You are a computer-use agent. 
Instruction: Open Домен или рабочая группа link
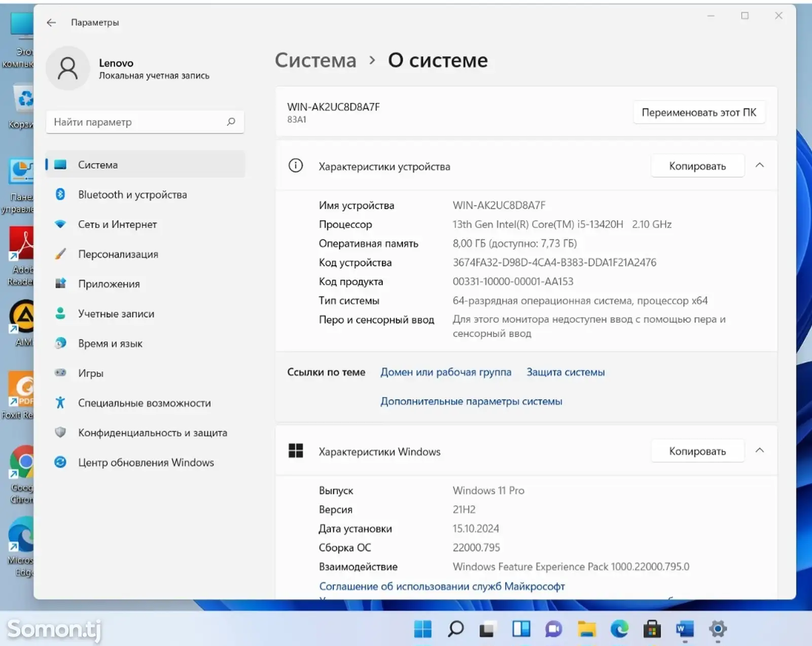tap(446, 372)
